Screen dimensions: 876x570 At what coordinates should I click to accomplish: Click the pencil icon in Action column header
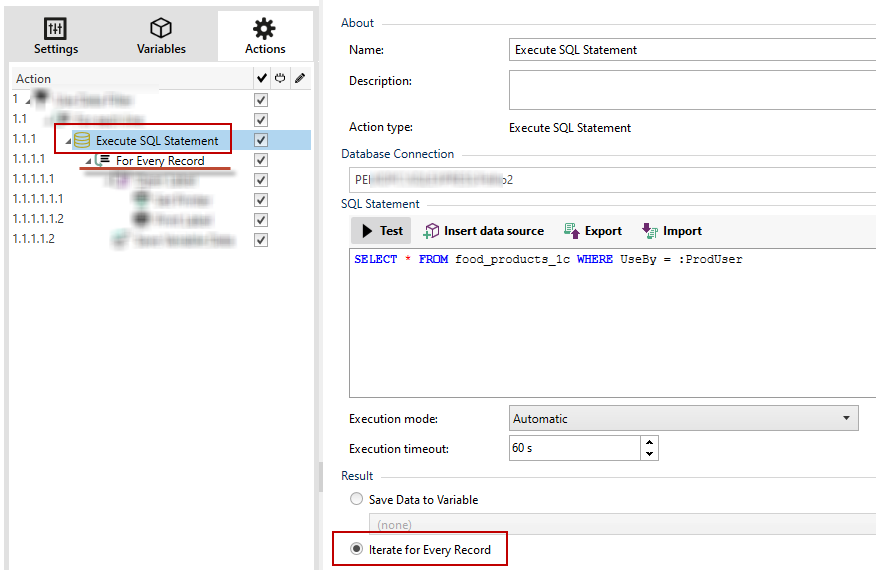[x=299, y=78]
